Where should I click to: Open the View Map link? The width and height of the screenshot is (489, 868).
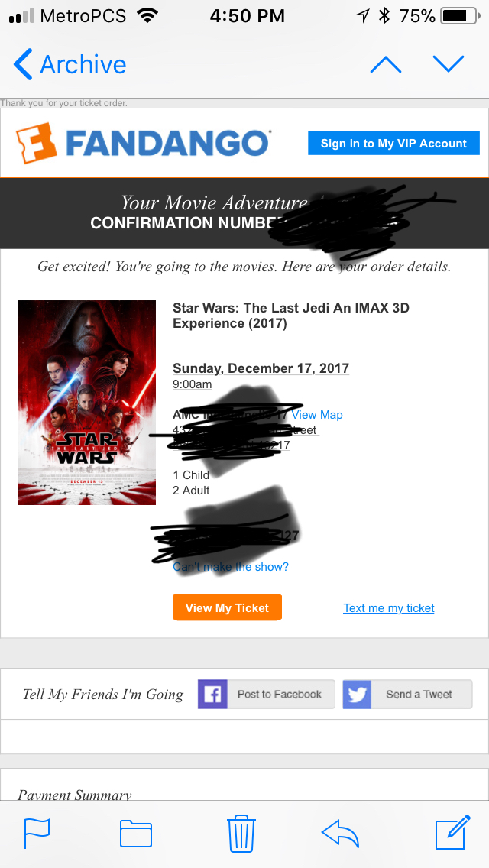(317, 415)
